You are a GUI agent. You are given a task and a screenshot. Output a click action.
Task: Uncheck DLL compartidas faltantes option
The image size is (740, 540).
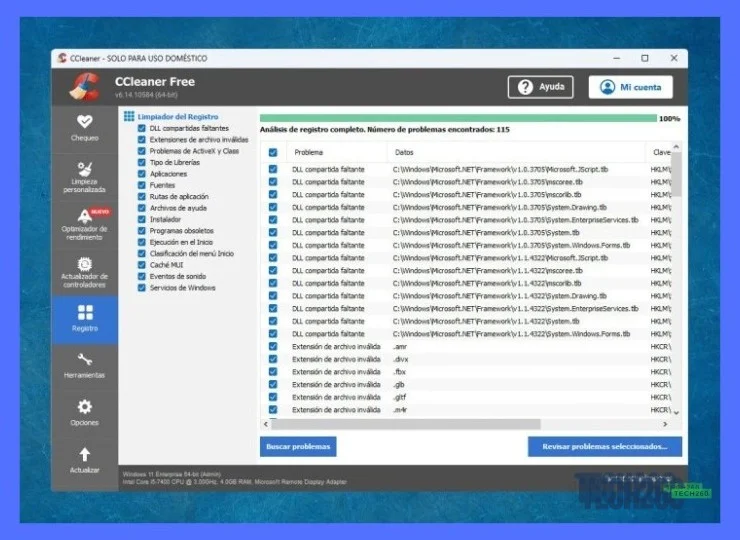coord(142,128)
